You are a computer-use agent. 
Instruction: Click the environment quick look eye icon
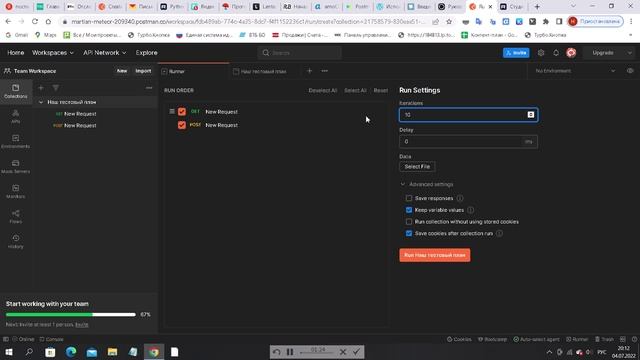coord(630,71)
